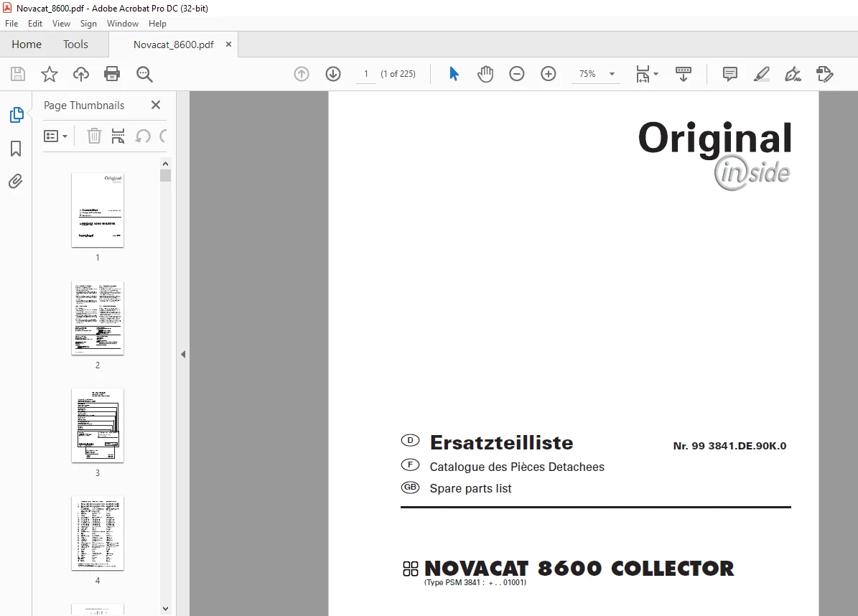858x616 pixels.
Task: Delete page with trash can icon
Action: click(94, 136)
